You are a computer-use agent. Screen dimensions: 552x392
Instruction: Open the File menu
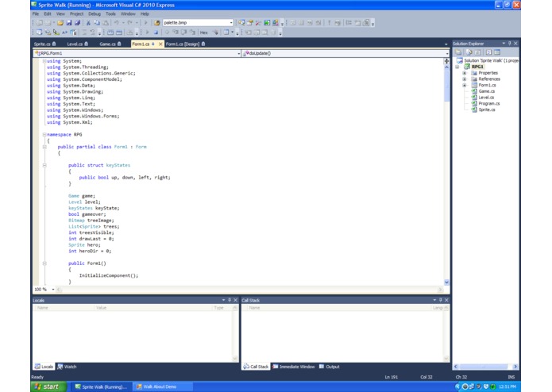click(36, 13)
